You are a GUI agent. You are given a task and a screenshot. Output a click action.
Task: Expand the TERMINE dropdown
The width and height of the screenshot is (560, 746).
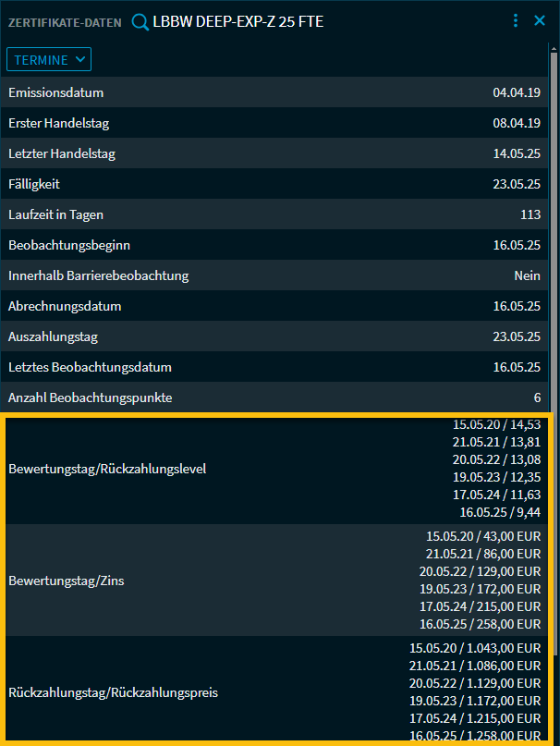[49, 59]
